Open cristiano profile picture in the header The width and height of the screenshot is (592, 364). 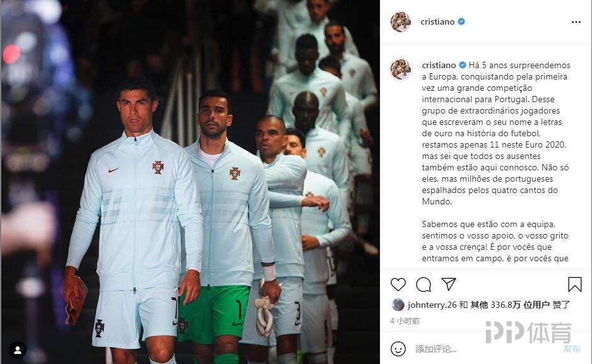[x=401, y=22]
